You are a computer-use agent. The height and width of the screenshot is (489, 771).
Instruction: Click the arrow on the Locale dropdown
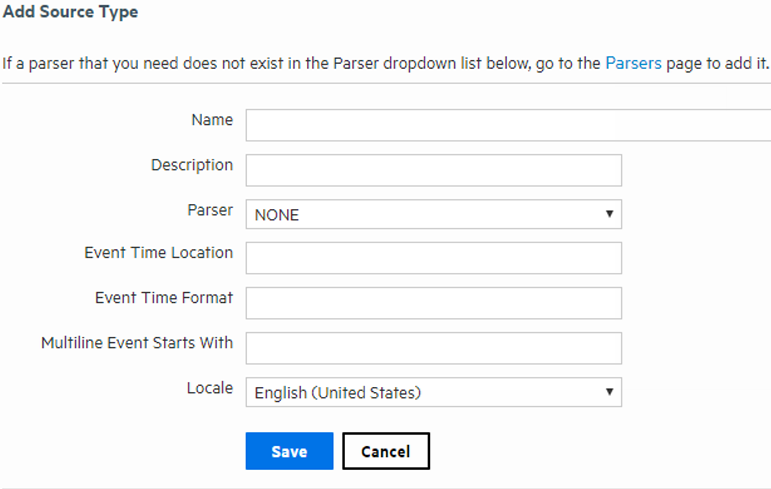(609, 392)
